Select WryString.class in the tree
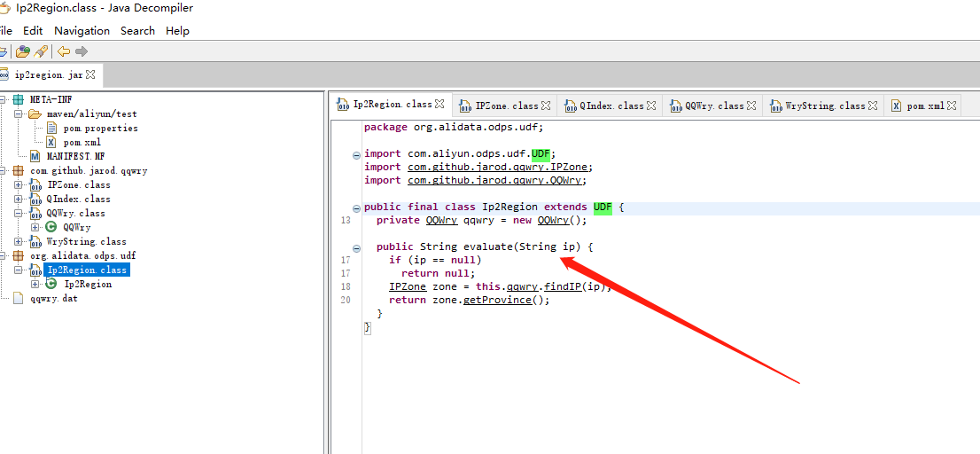 pos(86,241)
